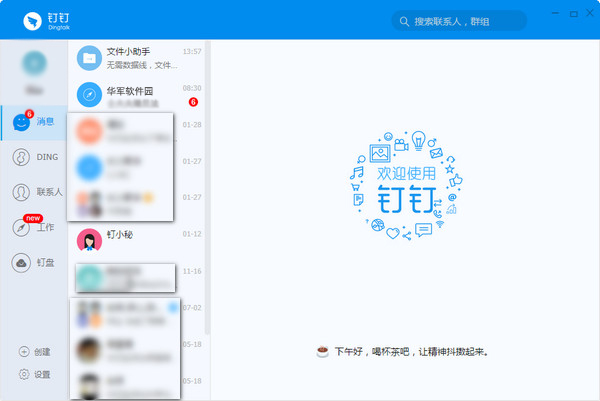Open the 华军软件园 conversation

click(x=140, y=95)
